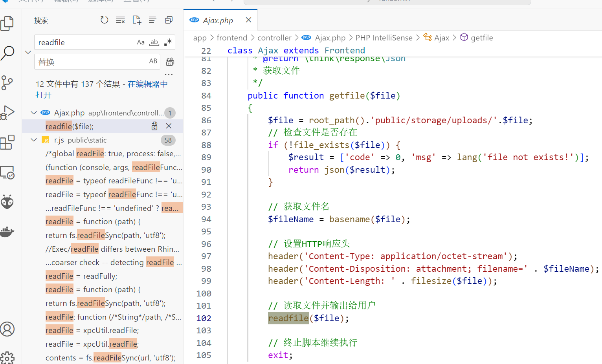Toggle search details via ellipsis
This screenshot has height=364, width=602.
[x=169, y=74]
